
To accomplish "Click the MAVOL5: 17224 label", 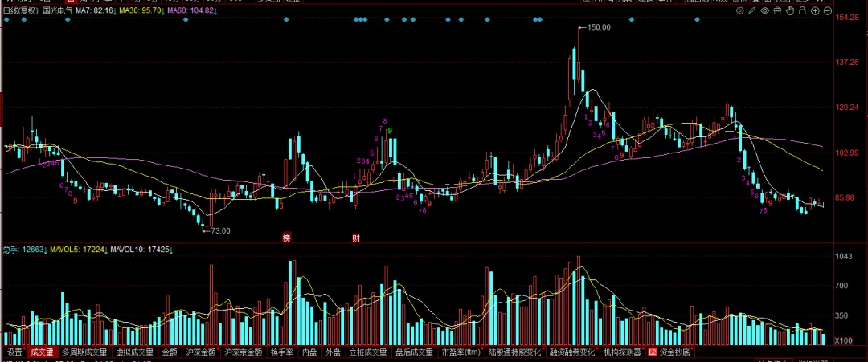I will point(76,250).
